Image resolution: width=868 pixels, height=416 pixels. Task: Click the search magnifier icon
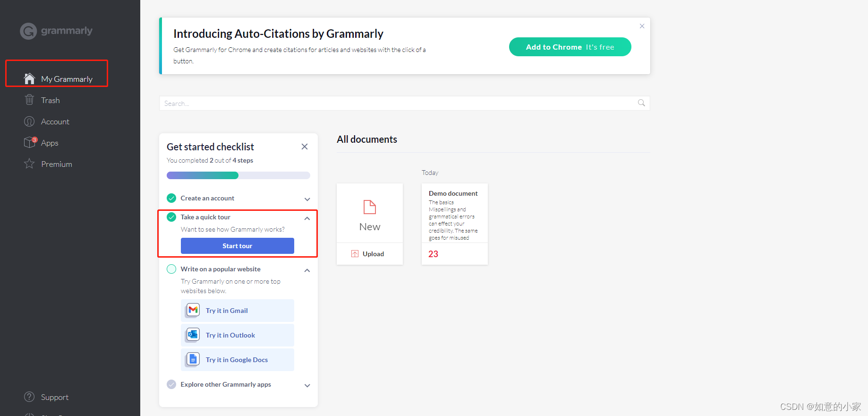(641, 103)
